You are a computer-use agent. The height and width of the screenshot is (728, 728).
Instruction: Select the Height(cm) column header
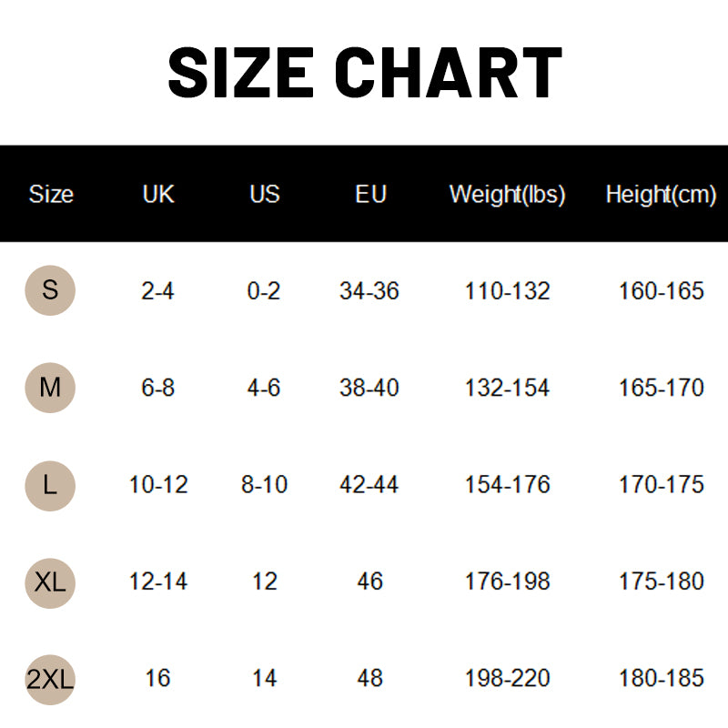point(661,194)
